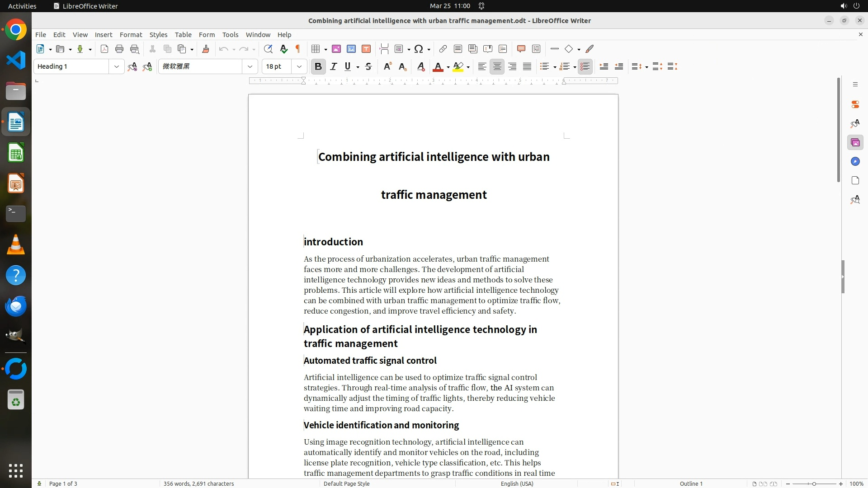868x488 pixels.
Task: Open the Tools menu
Action: [230, 35]
